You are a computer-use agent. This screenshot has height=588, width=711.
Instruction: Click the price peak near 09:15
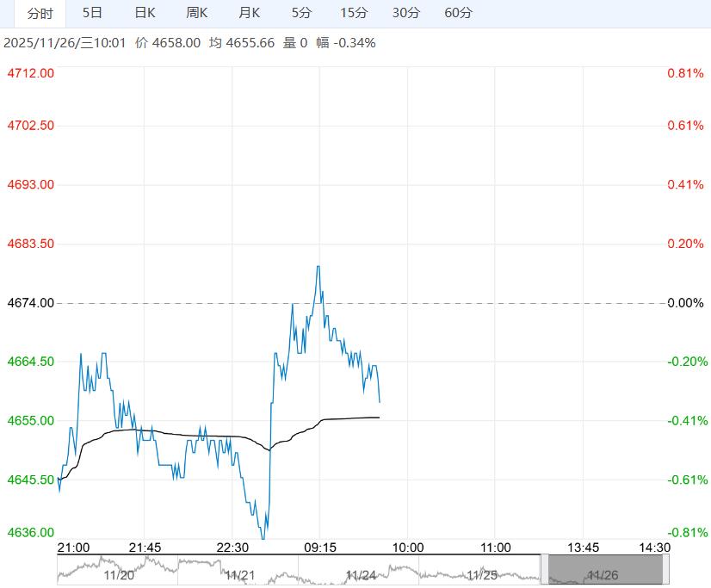(318, 266)
